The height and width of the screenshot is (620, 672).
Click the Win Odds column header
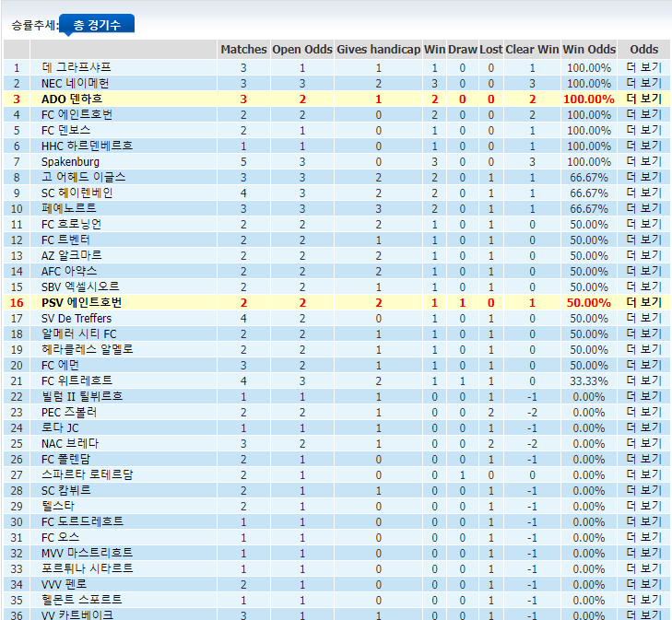point(589,50)
